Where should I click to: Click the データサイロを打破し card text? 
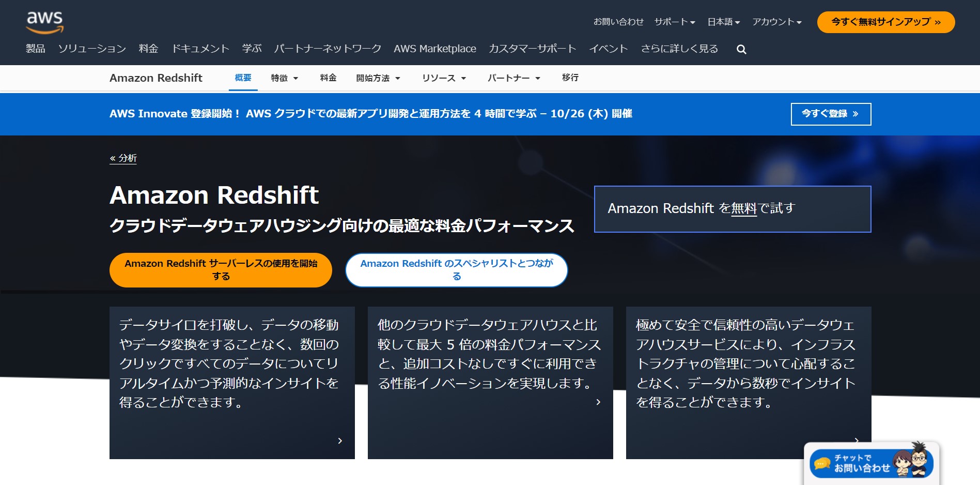(x=229, y=363)
